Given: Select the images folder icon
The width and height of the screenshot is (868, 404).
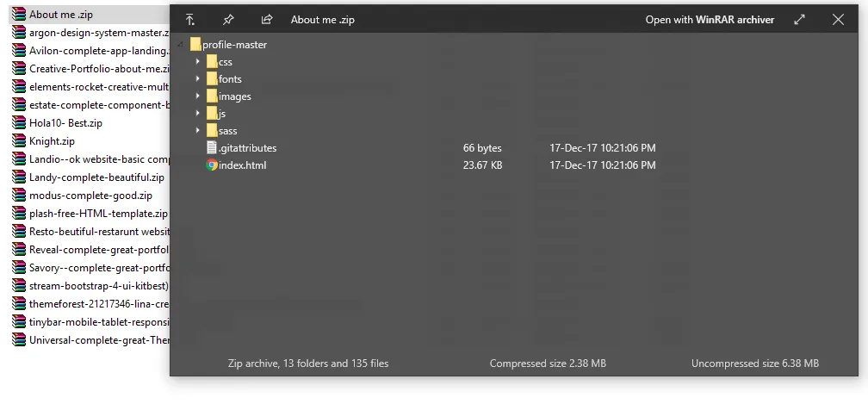Looking at the screenshot, I should pyautogui.click(x=212, y=96).
